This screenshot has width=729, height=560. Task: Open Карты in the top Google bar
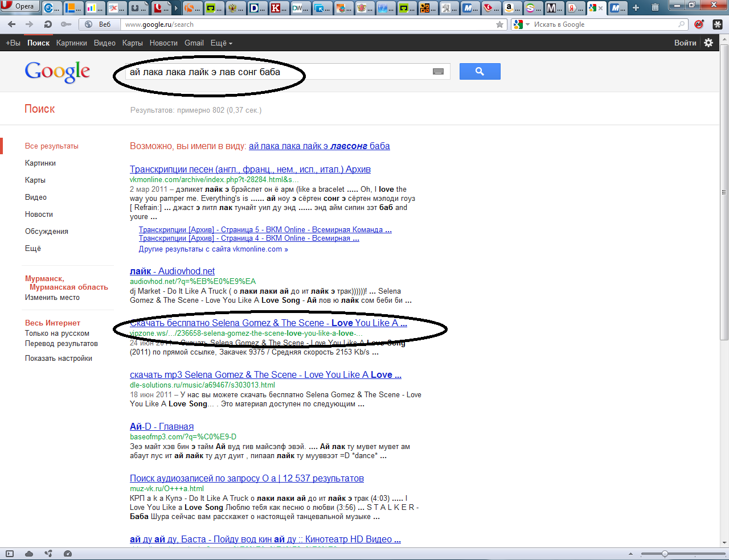click(x=133, y=43)
